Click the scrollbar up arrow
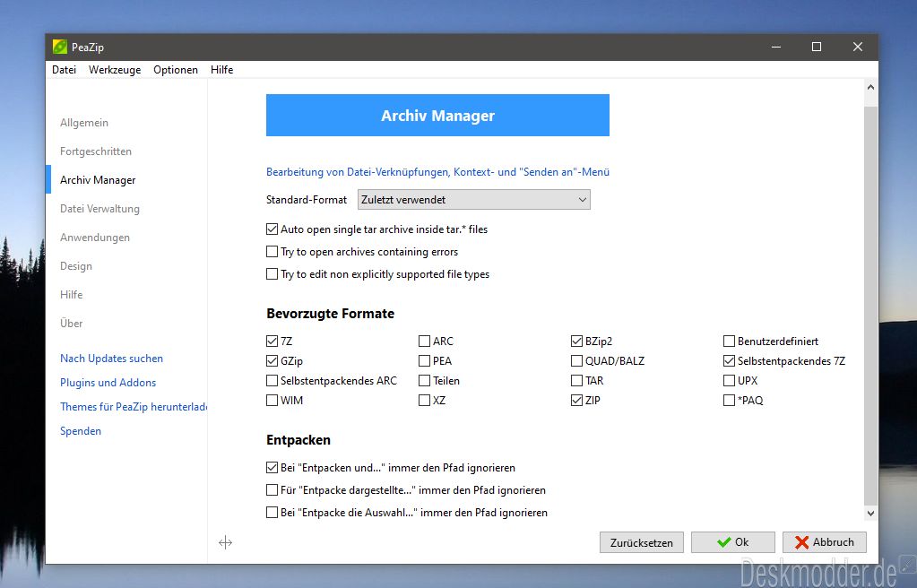The width and height of the screenshot is (917, 588). click(x=870, y=88)
